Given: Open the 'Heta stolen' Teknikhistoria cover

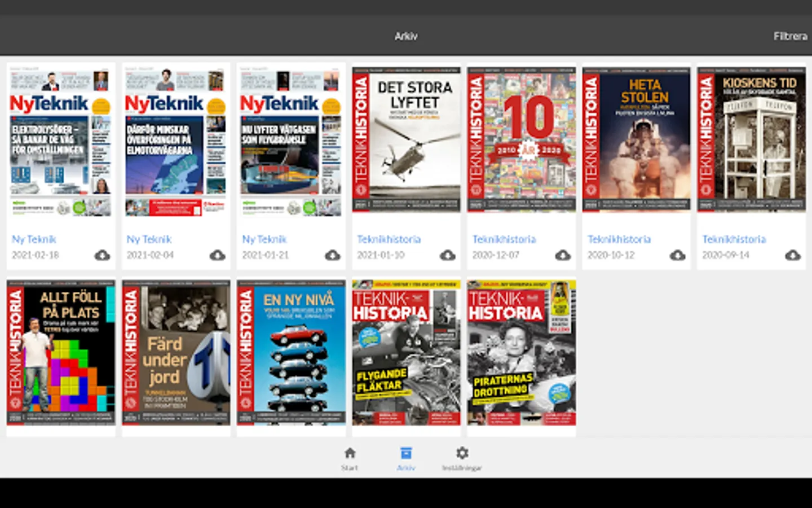Looking at the screenshot, I should tap(637, 139).
